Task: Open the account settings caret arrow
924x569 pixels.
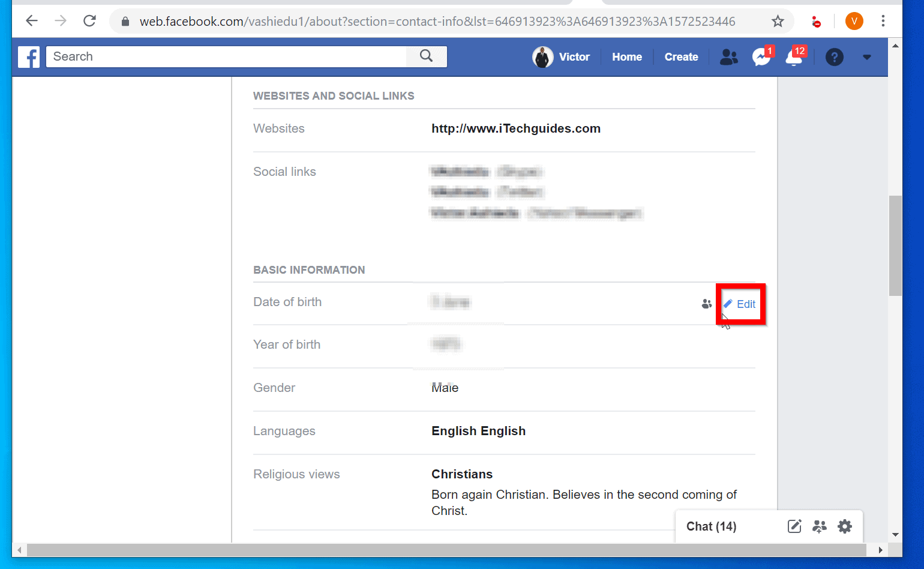Action: (x=866, y=57)
